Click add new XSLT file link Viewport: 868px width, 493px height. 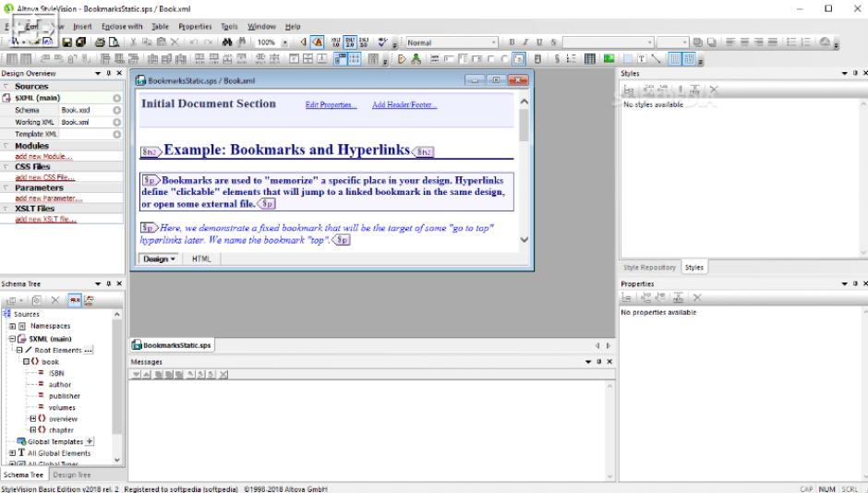[46, 219]
